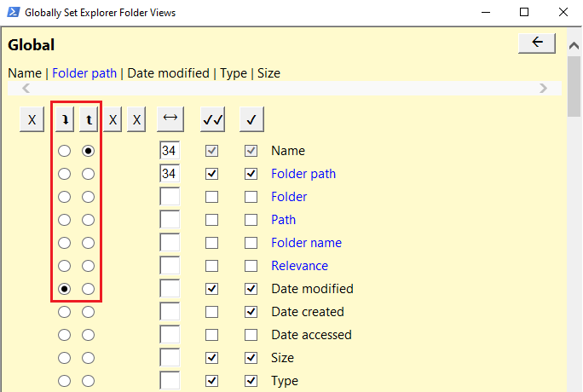
Task: Click the empty width field for Date modified
Action: tap(170, 289)
